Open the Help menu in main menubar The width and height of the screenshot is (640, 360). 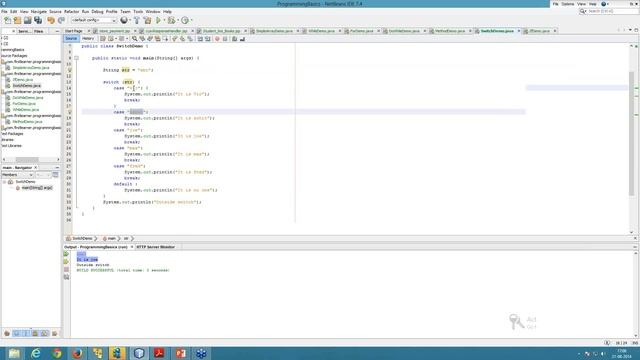click(x=167, y=11)
